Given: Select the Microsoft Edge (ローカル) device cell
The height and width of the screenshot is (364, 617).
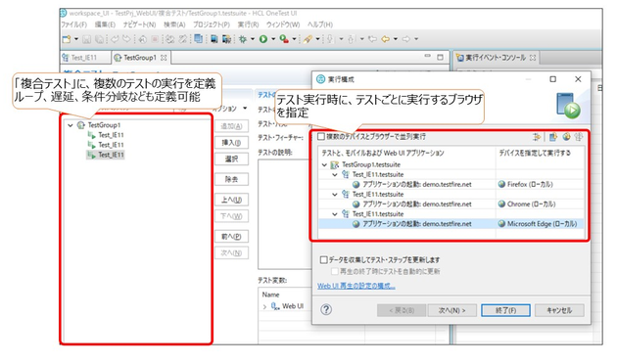Looking at the screenshot, I should coord(540,224).
